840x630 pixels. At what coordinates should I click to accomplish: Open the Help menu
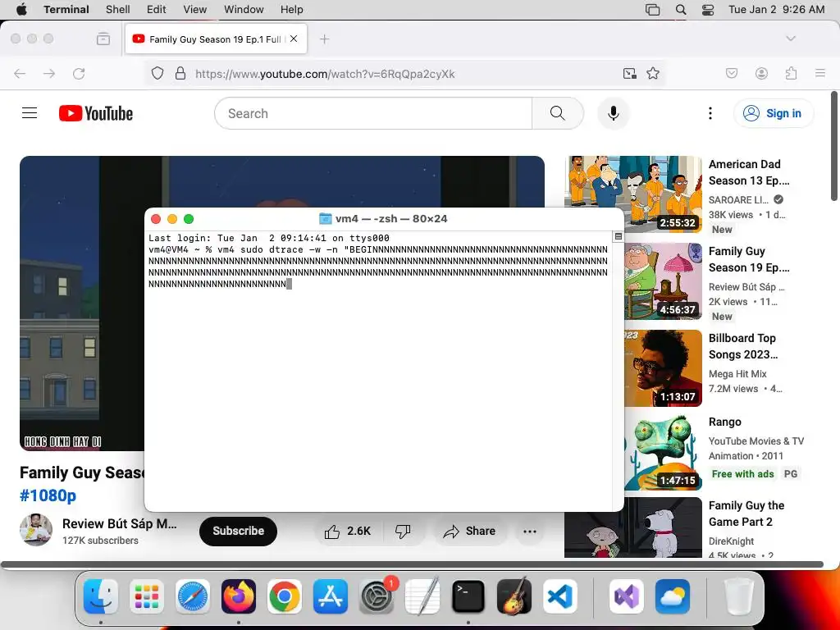point(291,10)
